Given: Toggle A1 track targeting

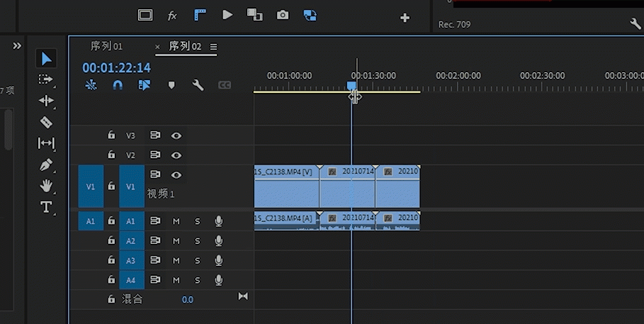Looking at the screenshot, I should click(132, 221).
